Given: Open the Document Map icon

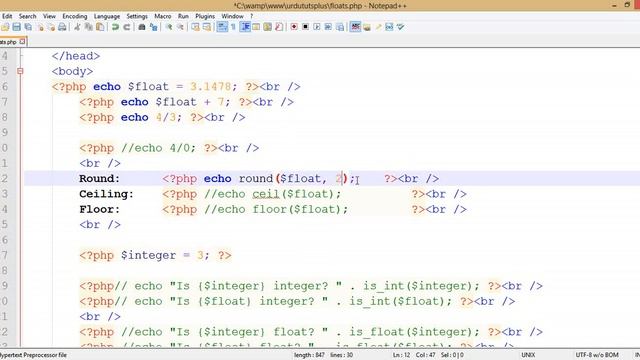Looking at the screenshot, I should pyautogui.click(x=267, y=27).
